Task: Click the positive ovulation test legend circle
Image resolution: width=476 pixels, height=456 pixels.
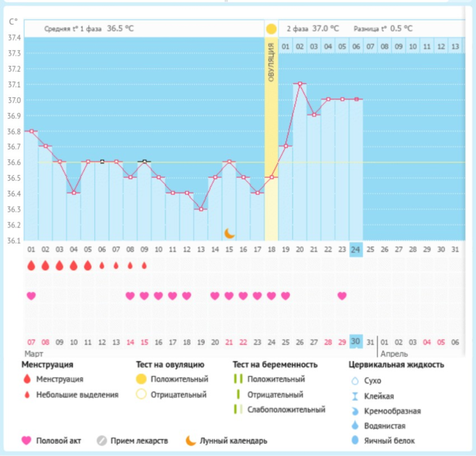Action: point(141,379)
